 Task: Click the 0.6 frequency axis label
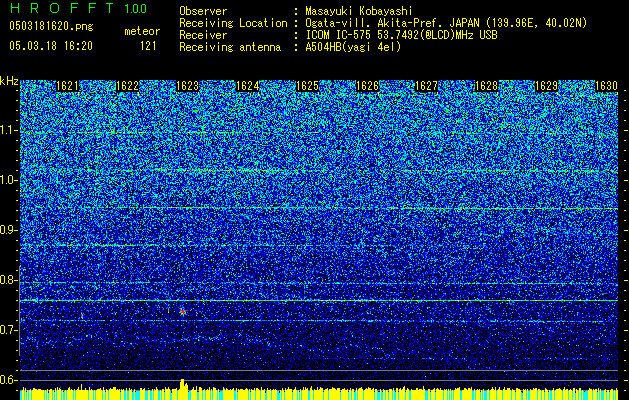coord(9,380)
